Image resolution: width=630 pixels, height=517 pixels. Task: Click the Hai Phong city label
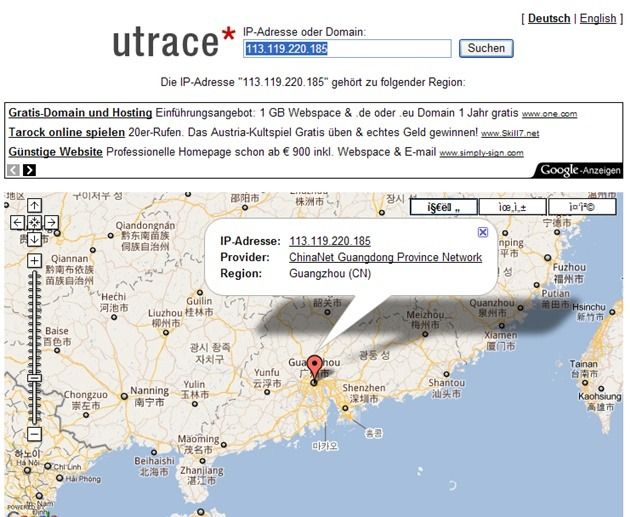[83, 479]
